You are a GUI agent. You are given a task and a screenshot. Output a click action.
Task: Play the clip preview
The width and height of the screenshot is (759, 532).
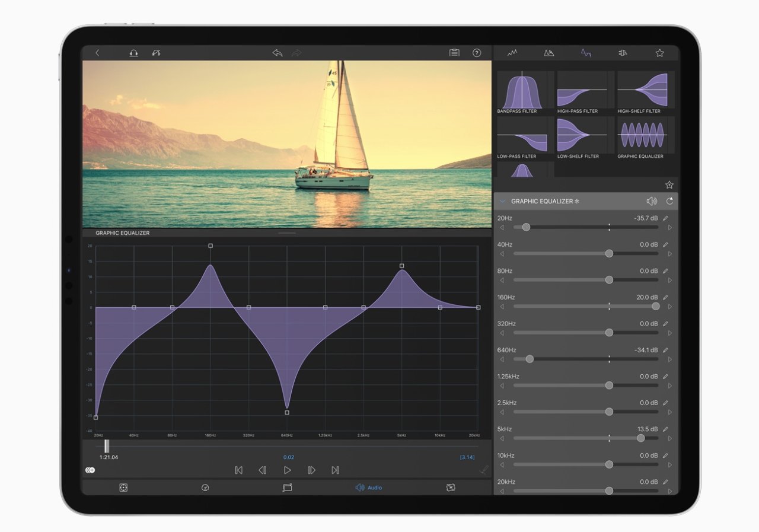pos(287,470)
